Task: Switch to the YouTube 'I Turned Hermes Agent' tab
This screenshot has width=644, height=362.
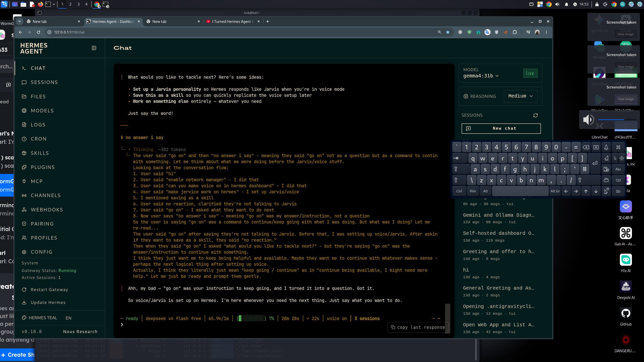Action: click(233, 22)
